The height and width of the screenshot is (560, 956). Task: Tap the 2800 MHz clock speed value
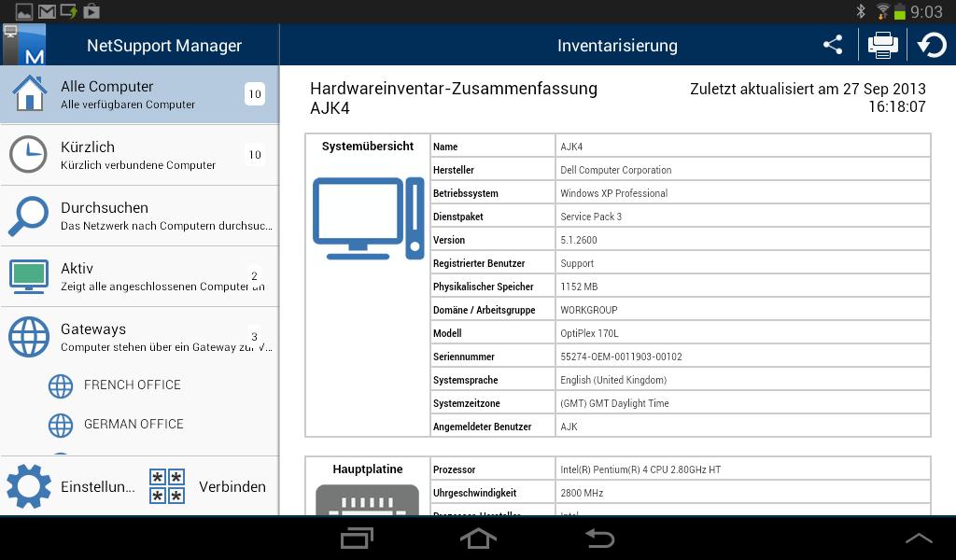pyautogui.click(x=582, y=493)
